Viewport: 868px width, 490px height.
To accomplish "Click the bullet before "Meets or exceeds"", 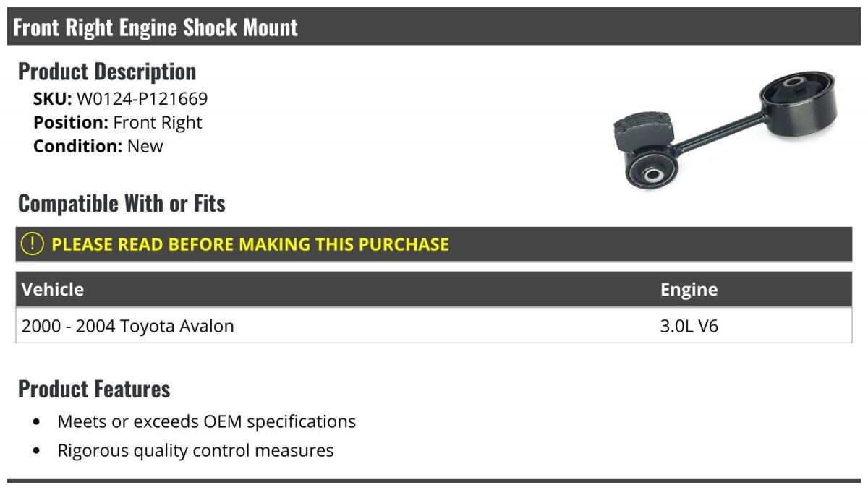I will point(37,421).
